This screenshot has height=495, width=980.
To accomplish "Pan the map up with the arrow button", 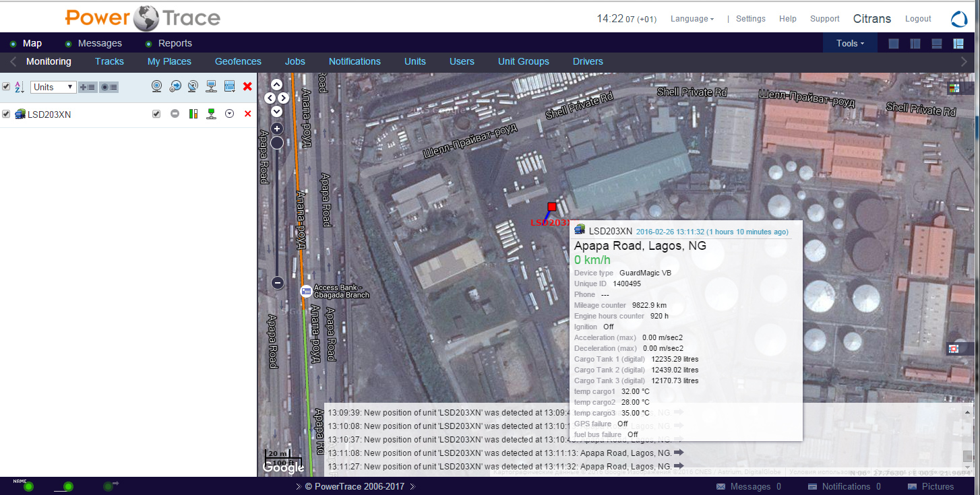I will [x=276, y=85].
